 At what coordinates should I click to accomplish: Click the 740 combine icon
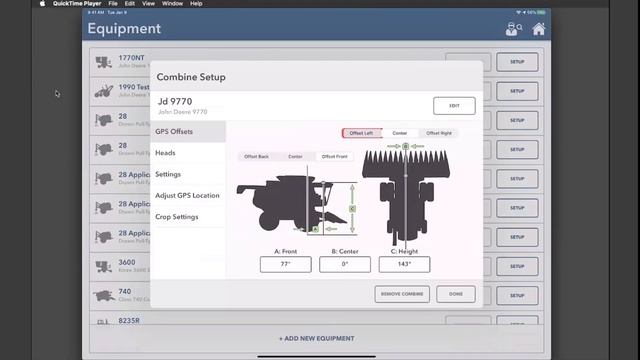(104, 295)
